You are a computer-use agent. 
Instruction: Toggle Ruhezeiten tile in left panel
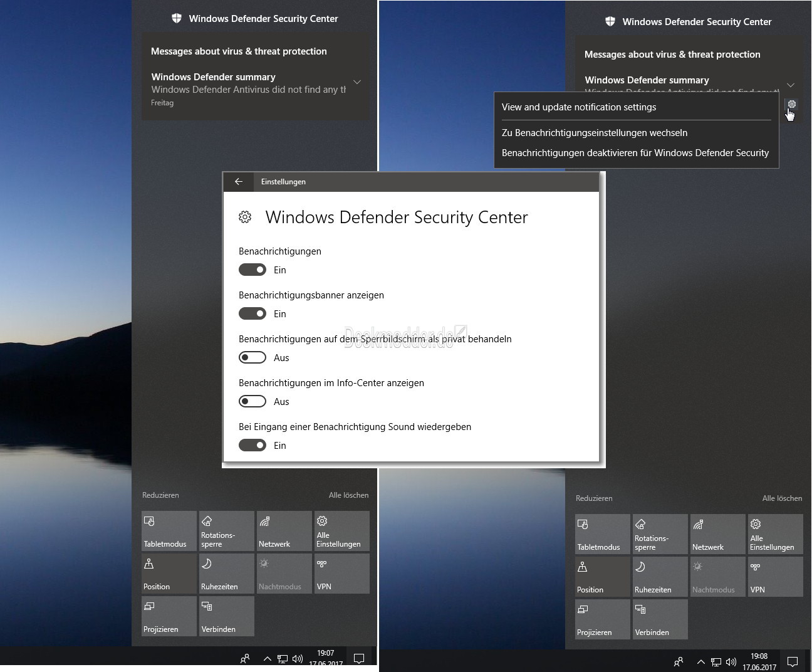tap(227, 574)
